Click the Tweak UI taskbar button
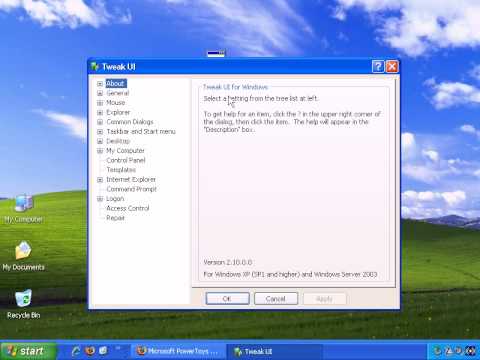The image size is (480, 360). pyautogui.click(x=274, y=351)
